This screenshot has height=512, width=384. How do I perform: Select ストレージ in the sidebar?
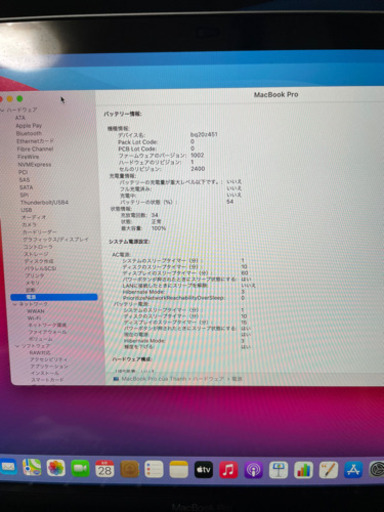click(36, 254)
